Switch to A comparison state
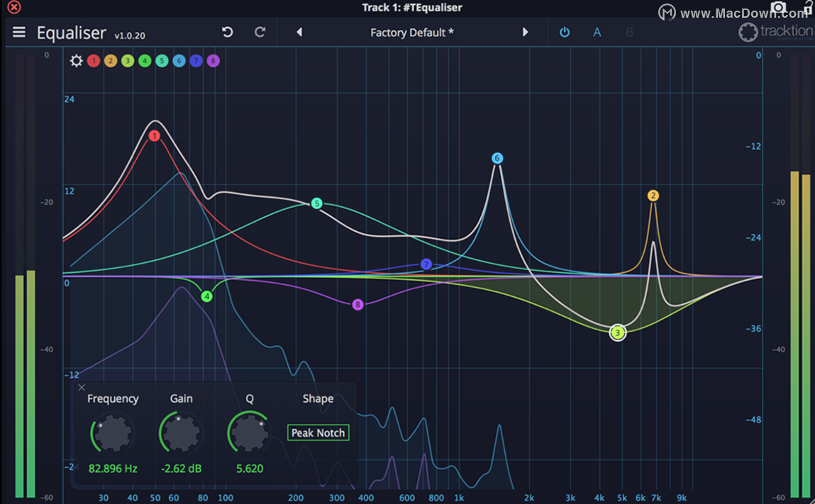This screenshot has height=504, width=815. click(597, 33)
